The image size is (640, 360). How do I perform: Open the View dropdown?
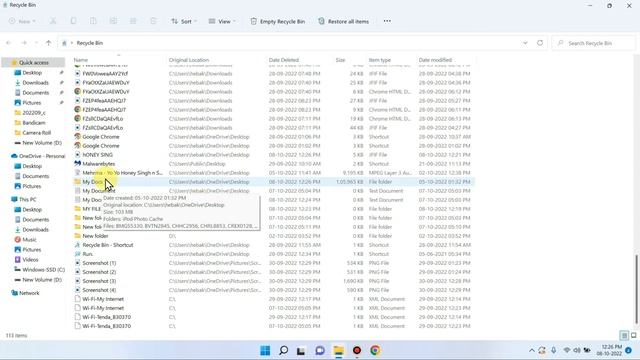(222, 21)
